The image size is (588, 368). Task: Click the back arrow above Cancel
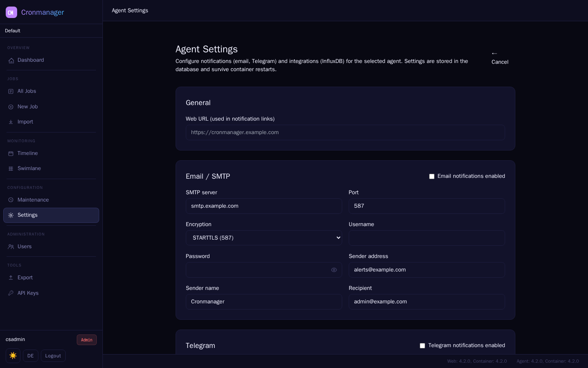494,54
